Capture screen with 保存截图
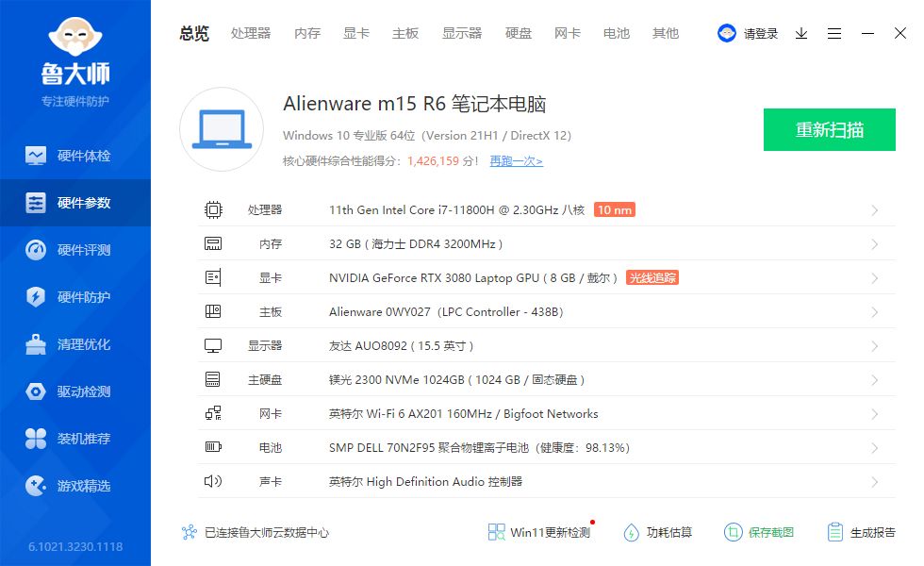Viewport: 924px width, 566px height. (x=766, y=532)
